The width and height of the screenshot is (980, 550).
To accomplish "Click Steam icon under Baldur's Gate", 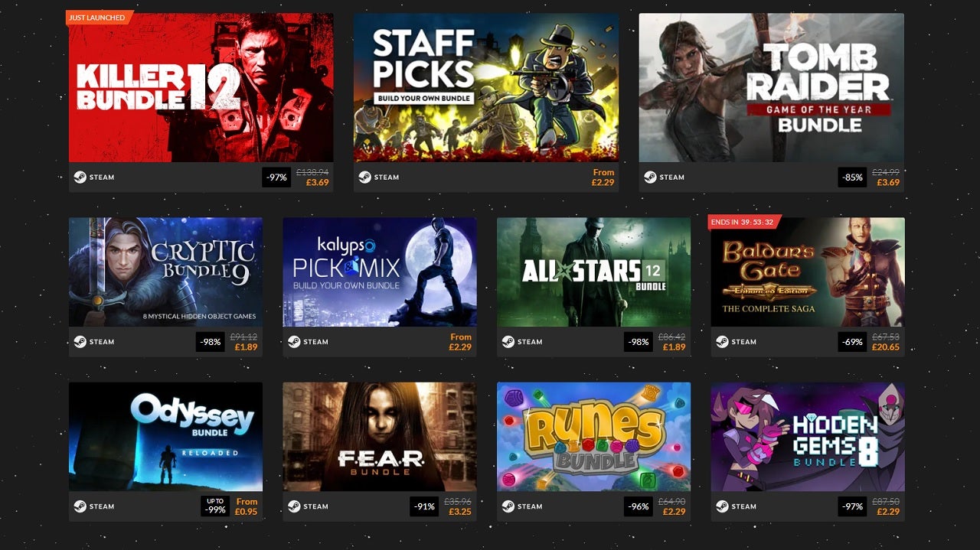I will [722, 342].
